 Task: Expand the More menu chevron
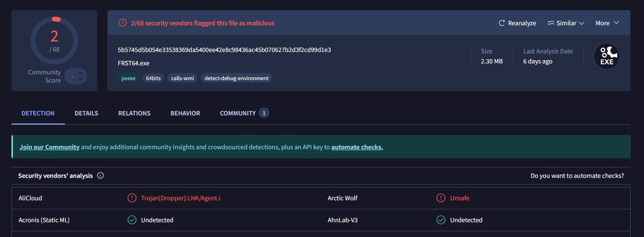coord(616,23)
